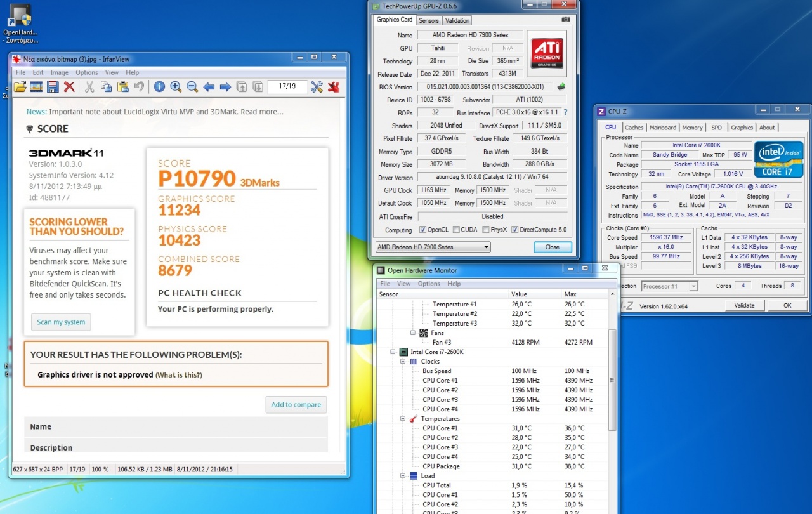
Task: Click the Cut scissors icon in IrfanView
Action: (x=89, y=87)
